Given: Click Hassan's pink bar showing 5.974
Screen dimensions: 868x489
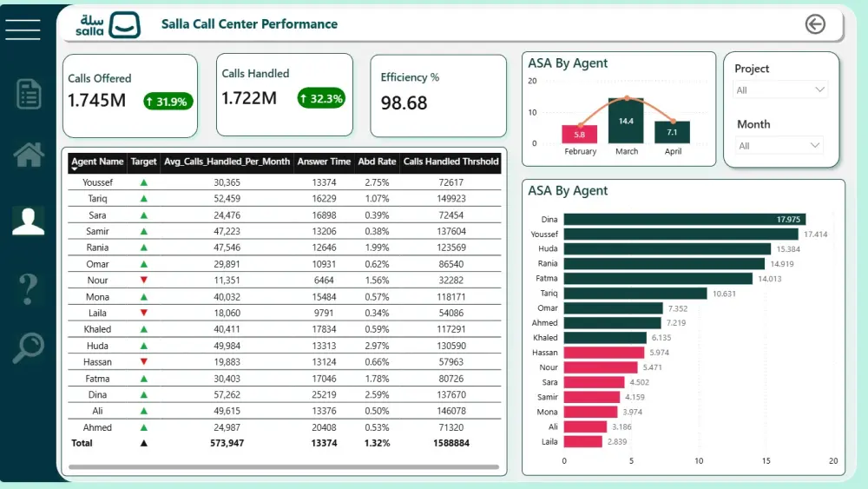Looking at the screenshot, I should pos(604,353).
